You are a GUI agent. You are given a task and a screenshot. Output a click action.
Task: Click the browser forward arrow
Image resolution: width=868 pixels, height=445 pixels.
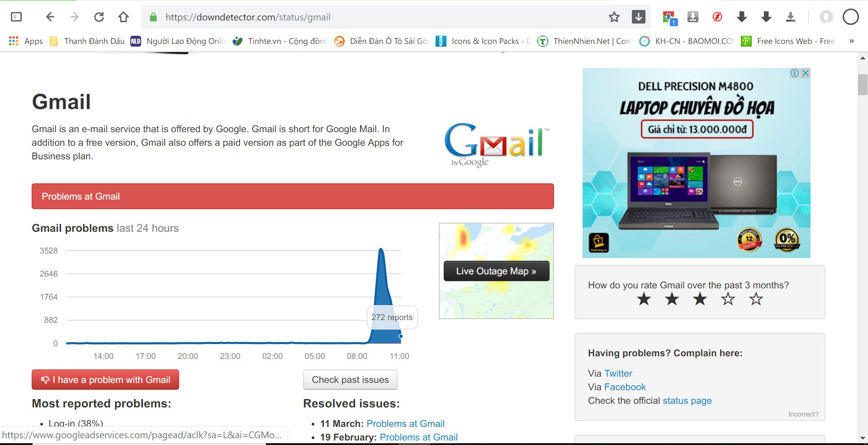75,17
